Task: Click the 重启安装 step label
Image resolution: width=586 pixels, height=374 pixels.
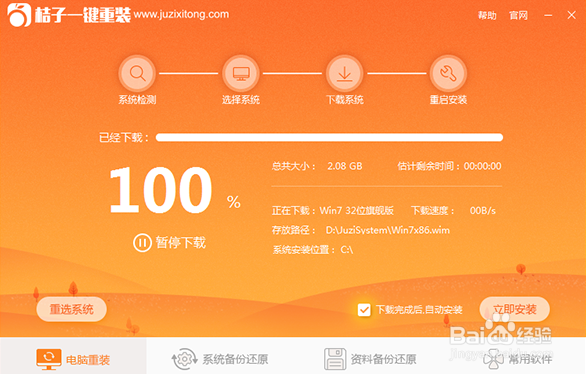Action: click(x=448, y=100)
